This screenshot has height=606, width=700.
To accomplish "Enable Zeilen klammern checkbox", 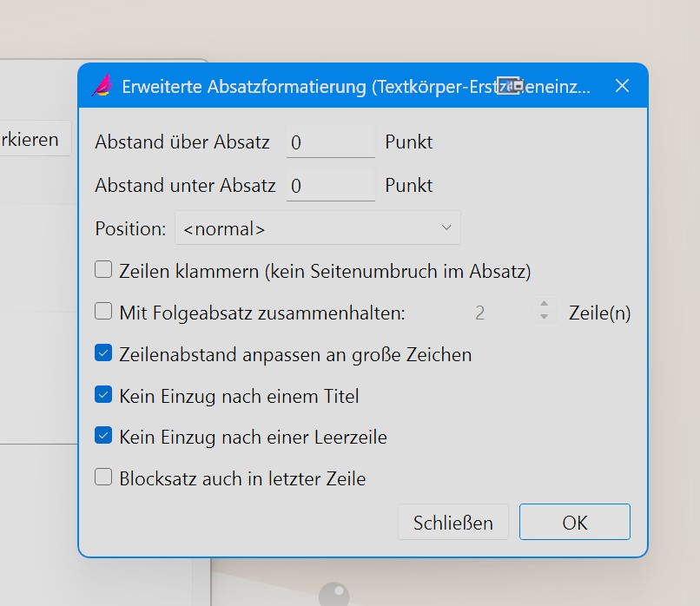I will [x=103, y=269].
